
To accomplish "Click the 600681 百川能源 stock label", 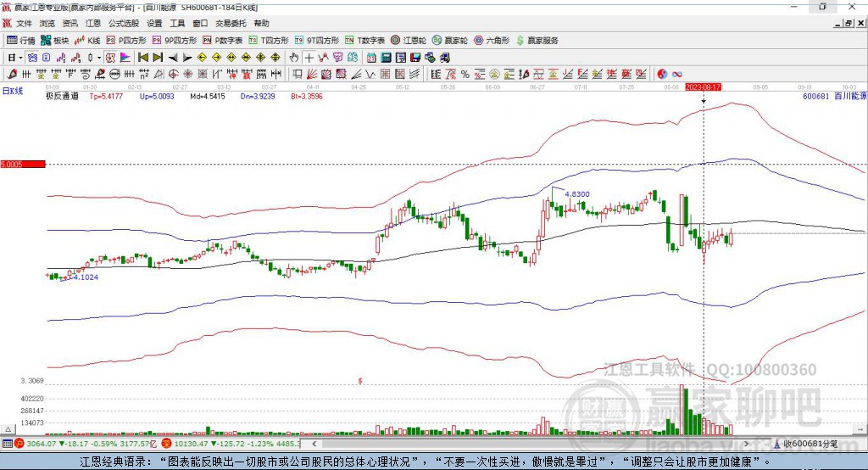I will point(835,96).
